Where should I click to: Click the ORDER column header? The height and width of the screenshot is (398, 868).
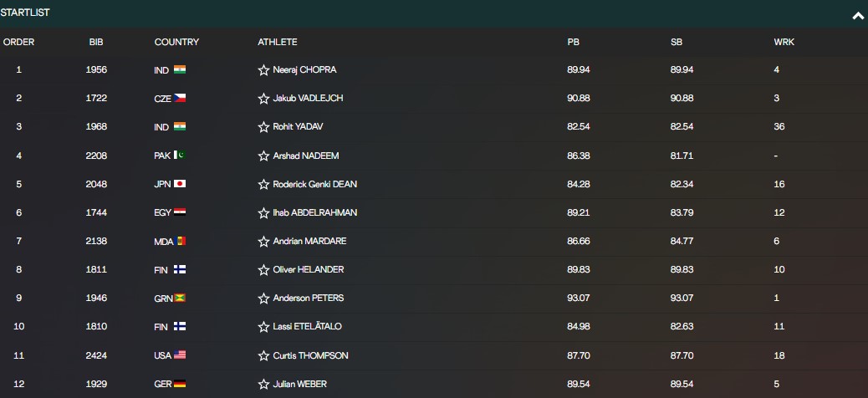click(19, 42)
